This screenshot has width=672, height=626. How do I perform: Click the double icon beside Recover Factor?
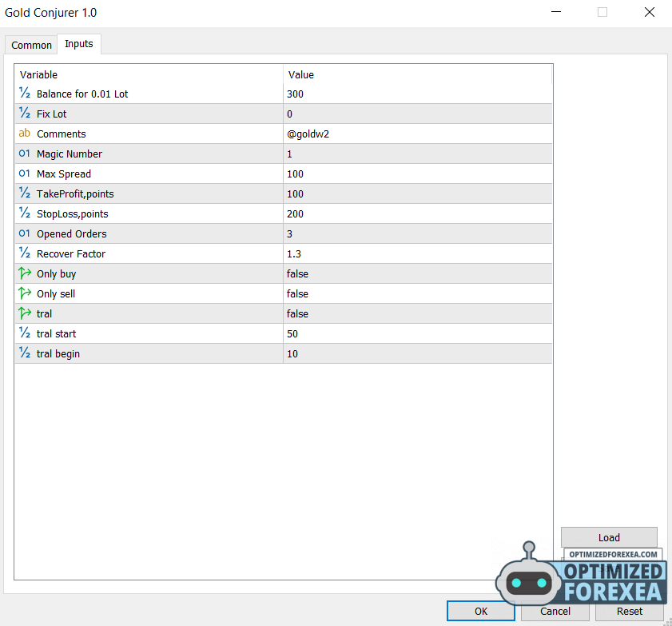pyautogui.click(x=25, y=253)
